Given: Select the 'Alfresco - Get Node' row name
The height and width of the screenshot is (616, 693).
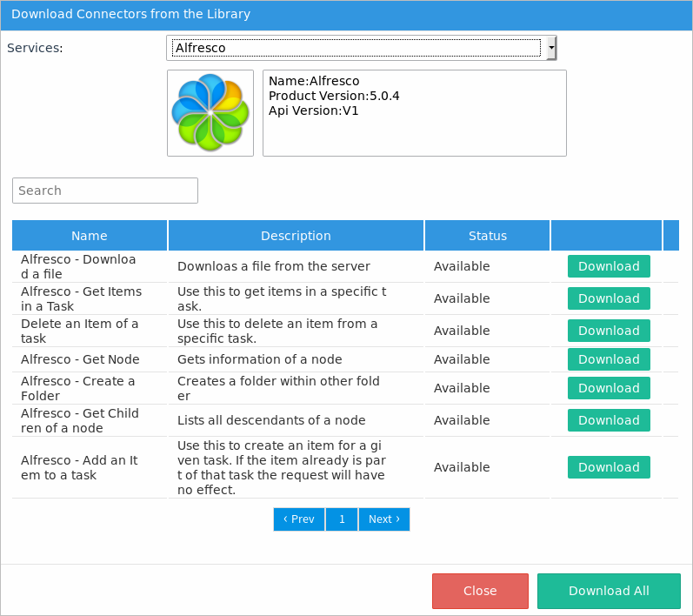Looking at the screenshot, I should tap(80, 359).
